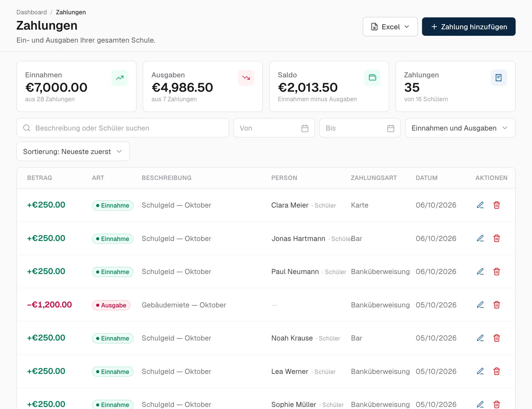The image size is (532, 409).
Task: Go to Dashboard breadcrumb link
Action: click(32, 12)
